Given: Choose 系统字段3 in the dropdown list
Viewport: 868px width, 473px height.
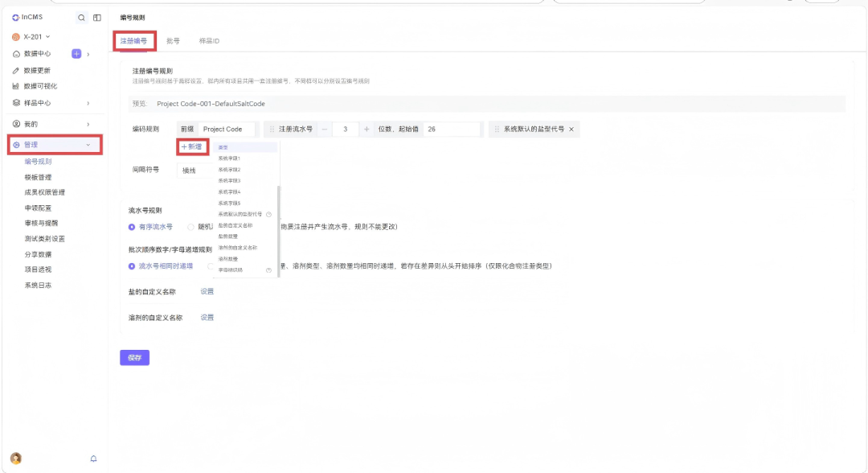Looking at the screenshot, I should pyautogui.click(x=245, y=180).
